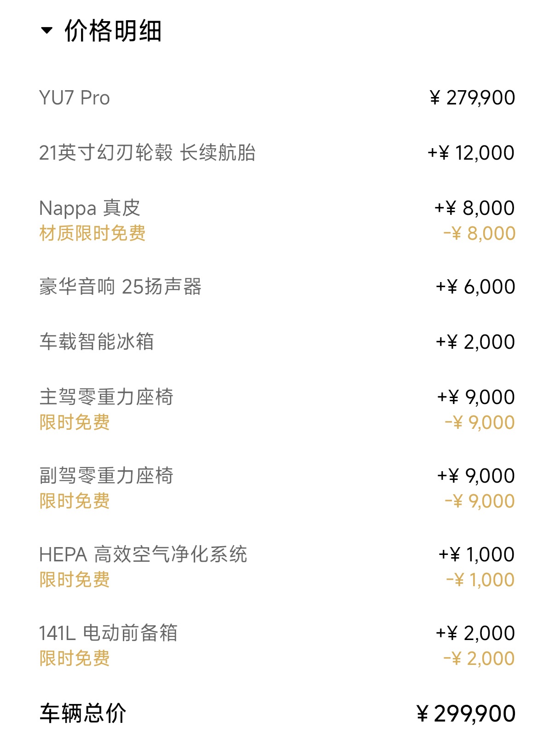Collapse the 价格明细 section triangle

[46, 31]
